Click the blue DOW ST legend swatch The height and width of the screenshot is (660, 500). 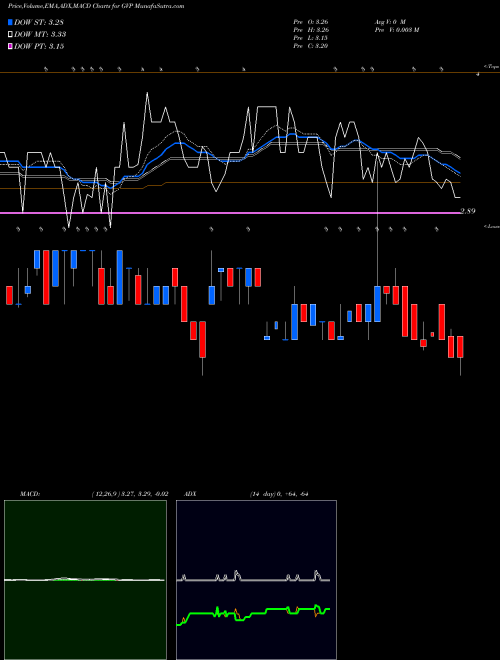10,22
